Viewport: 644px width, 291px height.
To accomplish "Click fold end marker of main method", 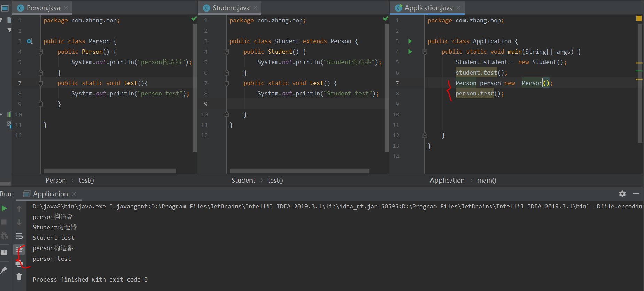I will (x=425, y=135).
